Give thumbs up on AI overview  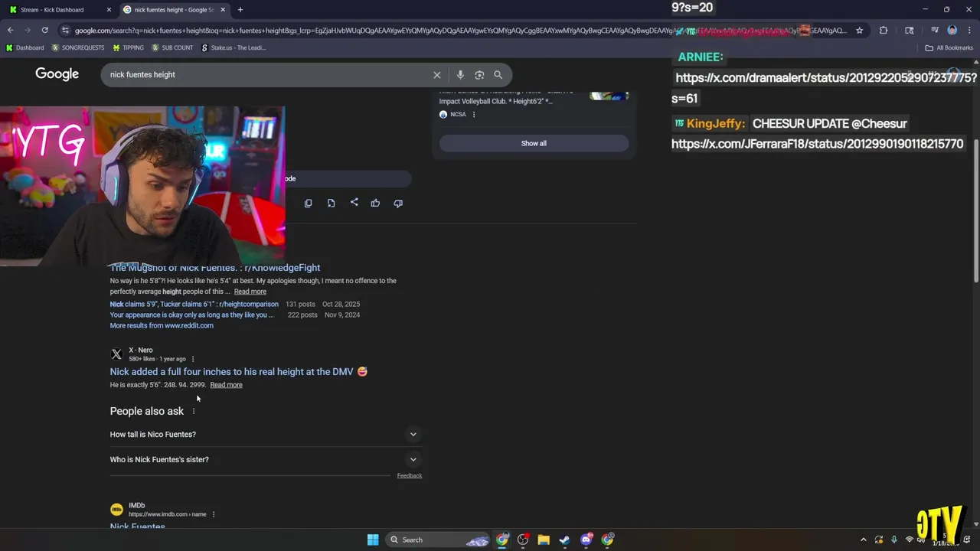[x=375, y=203]
